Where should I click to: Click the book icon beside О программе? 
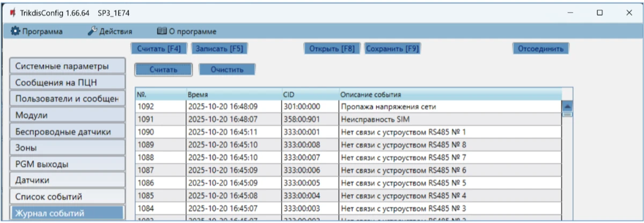tap(162, 32)
